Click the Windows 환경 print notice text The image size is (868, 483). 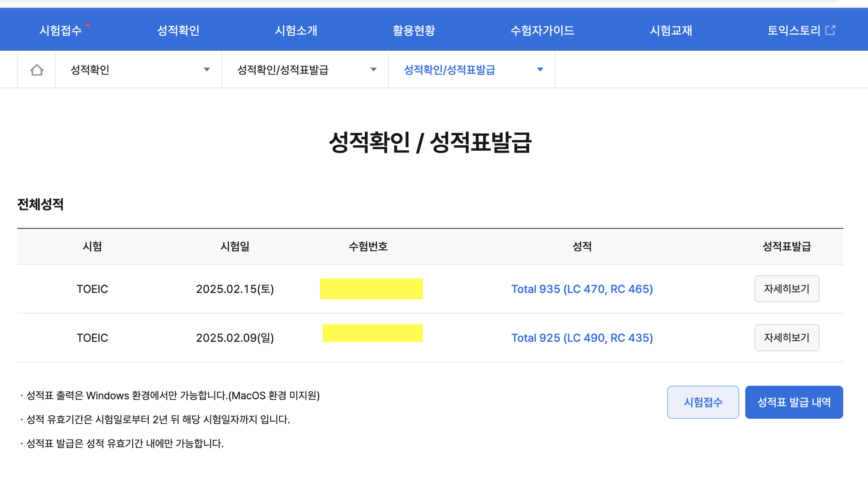click(173, 395)
